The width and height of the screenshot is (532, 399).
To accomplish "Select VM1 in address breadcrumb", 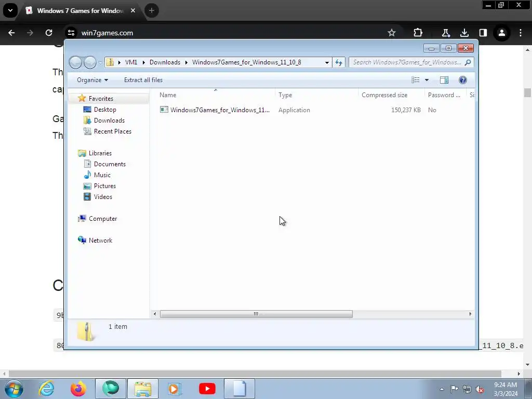I will pyautogui.click(x=131, y=62).
